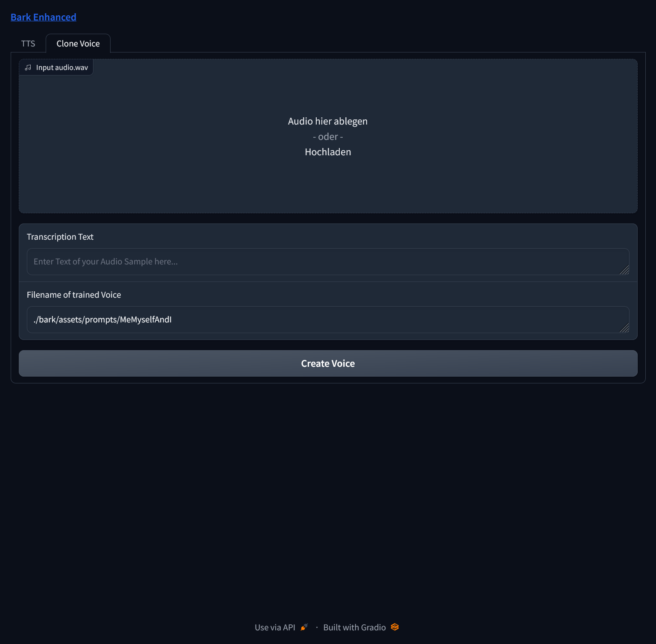The width and height of the screenshot is (656, 644).
Task: Focus the Transcription Text input field
Action: pos(328,261)
